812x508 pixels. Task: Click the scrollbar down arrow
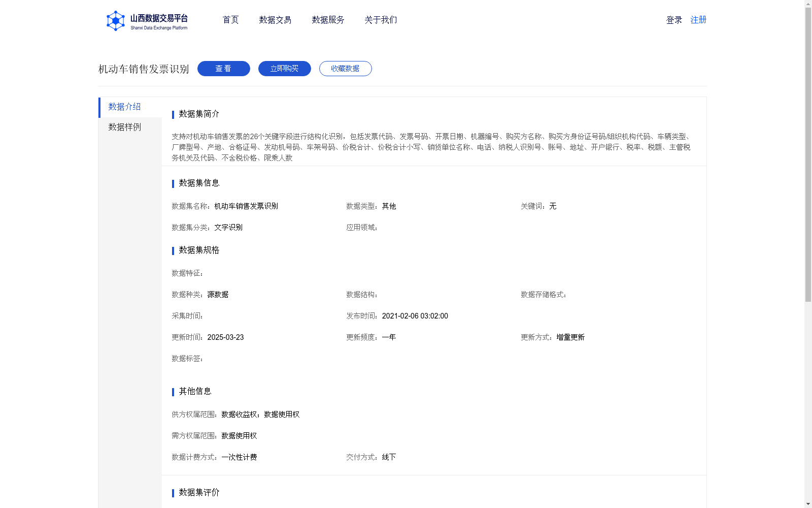808,504
